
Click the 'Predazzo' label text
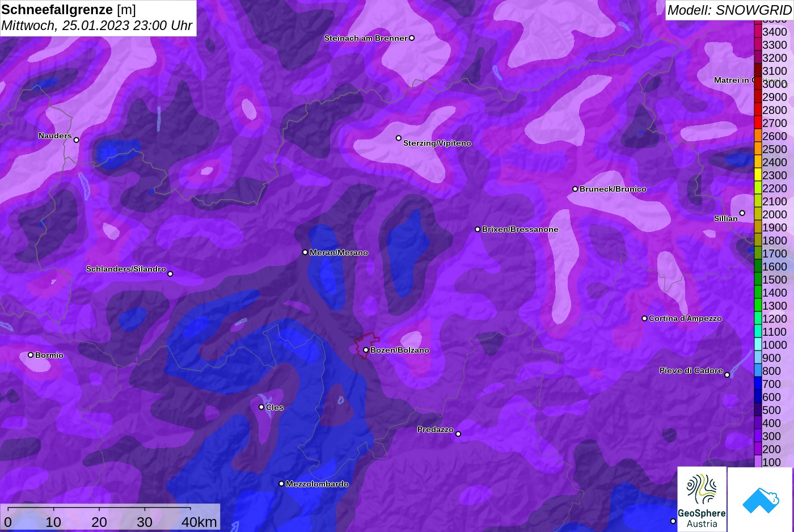click(x=436, y=429)
